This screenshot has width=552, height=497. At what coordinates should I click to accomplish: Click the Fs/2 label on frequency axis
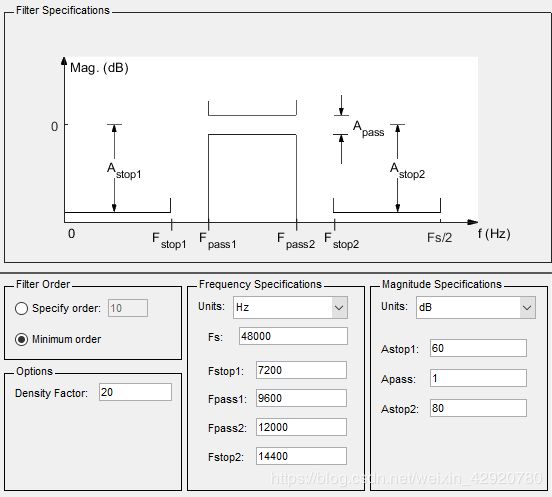[x=439, y=238]
